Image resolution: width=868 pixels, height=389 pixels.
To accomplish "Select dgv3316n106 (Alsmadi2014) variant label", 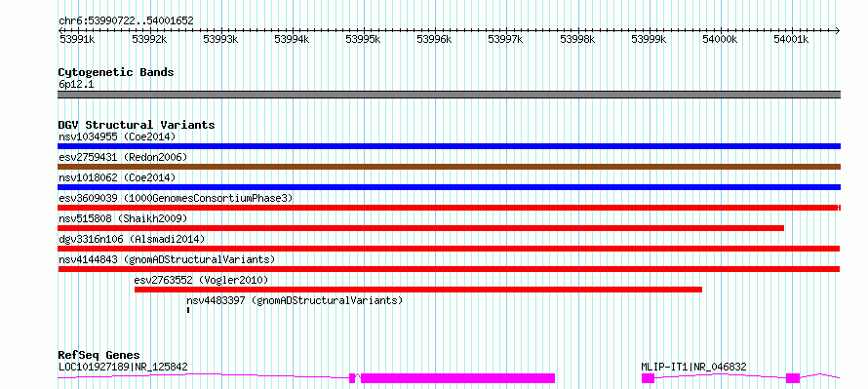I will point(132,239).
